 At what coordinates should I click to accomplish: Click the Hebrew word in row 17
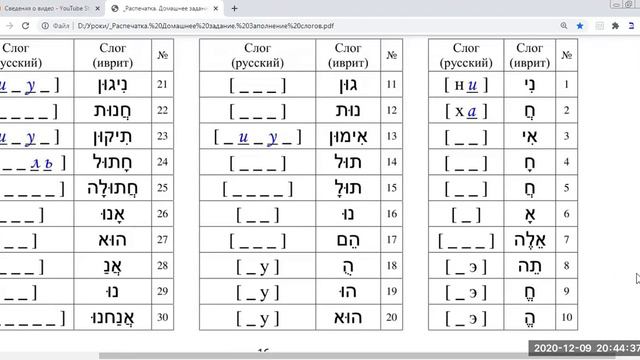[348, 240]
